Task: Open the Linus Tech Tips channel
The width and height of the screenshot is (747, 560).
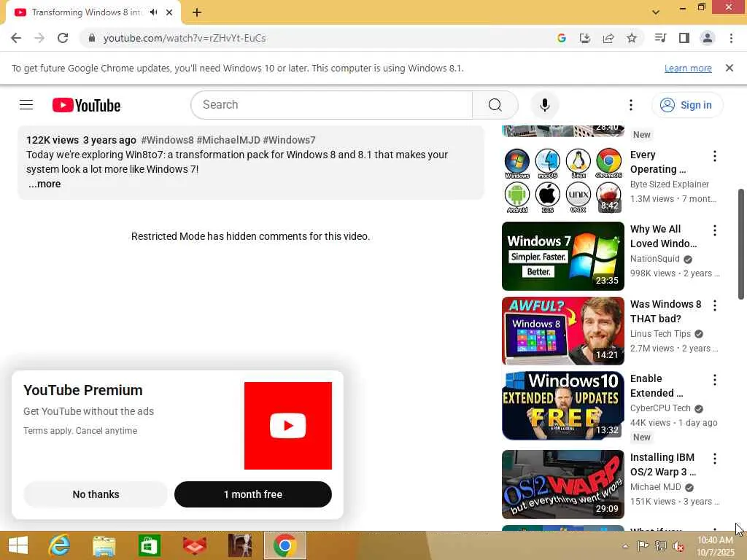Action: tap(660, 334)
